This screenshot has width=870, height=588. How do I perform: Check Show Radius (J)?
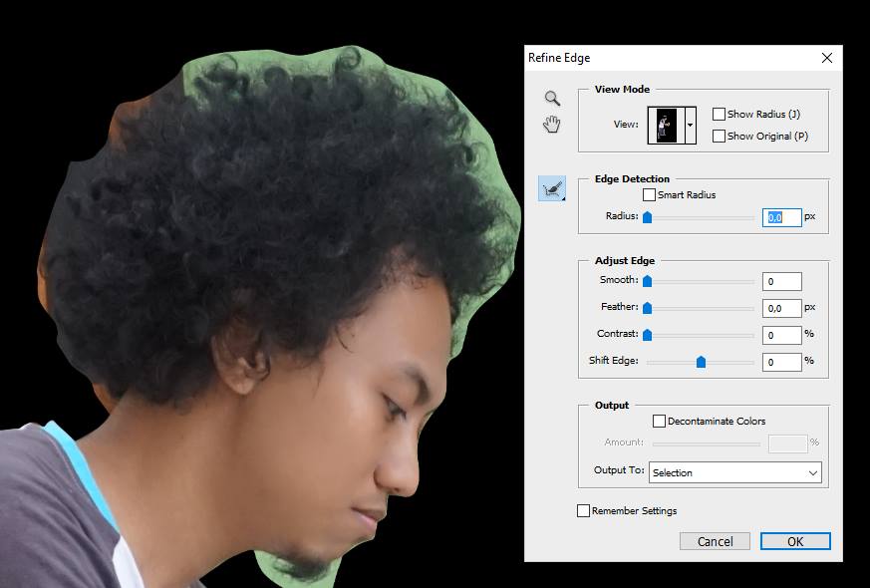719,114
